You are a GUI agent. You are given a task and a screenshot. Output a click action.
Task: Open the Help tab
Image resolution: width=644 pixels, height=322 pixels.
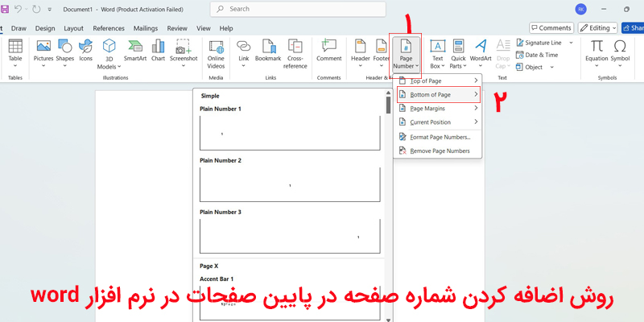pos(226,28)
